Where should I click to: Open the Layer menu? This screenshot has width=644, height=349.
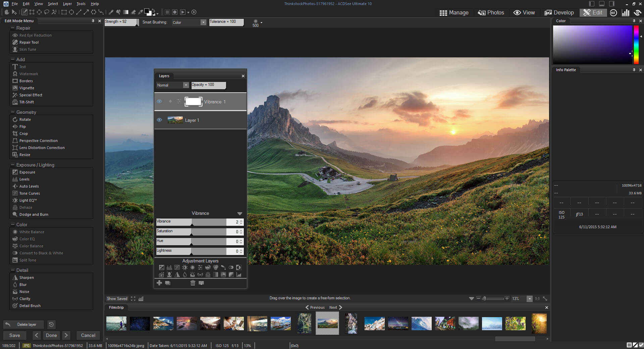[67, 4]
